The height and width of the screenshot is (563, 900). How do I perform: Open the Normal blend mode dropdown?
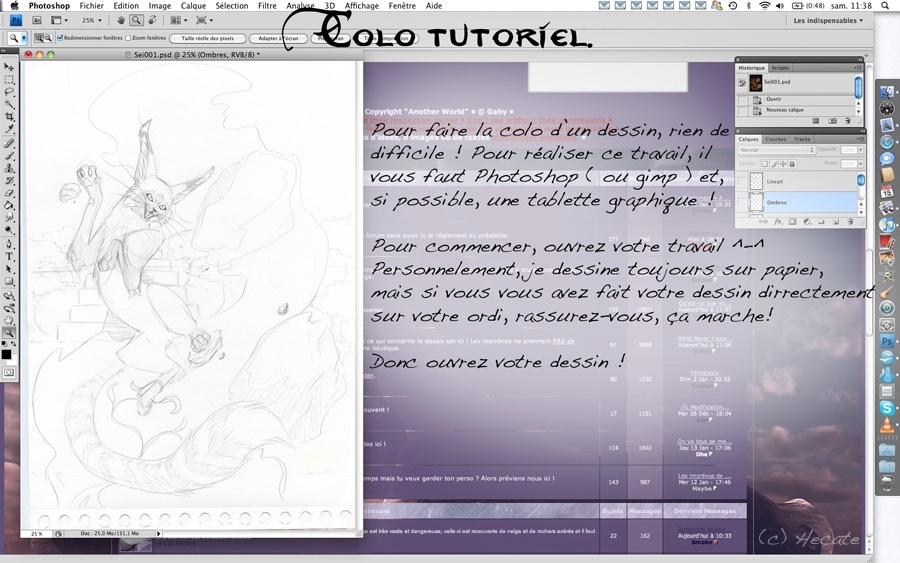777,150
